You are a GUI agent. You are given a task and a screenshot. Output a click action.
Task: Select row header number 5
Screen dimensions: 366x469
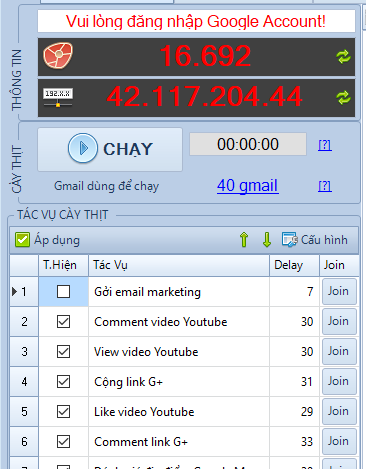click(x=24, y=412)
